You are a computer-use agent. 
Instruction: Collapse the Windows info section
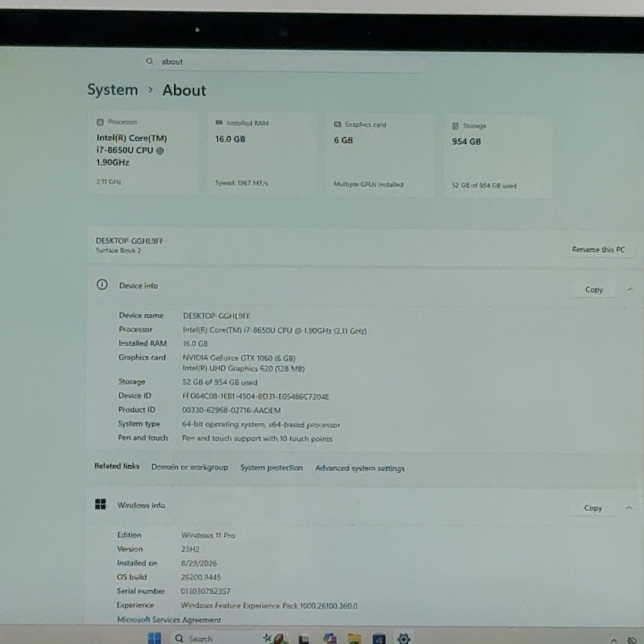(629, 508)
